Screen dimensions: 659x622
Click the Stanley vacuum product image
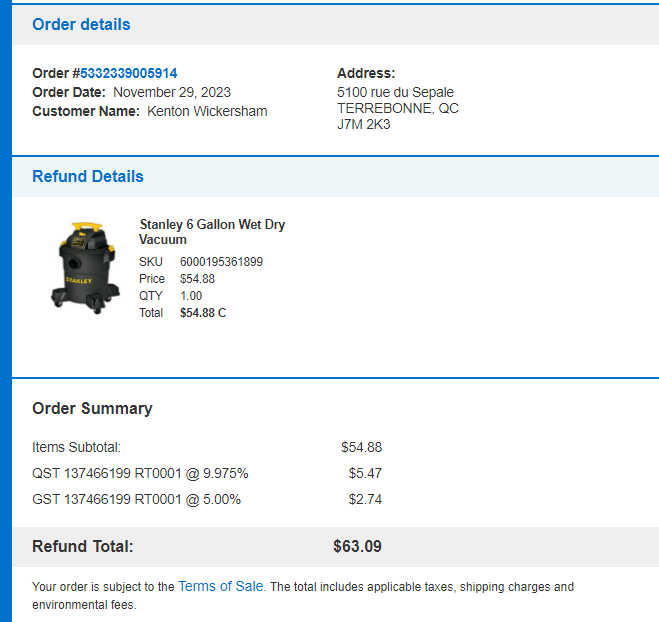click(x=86, y=268)
